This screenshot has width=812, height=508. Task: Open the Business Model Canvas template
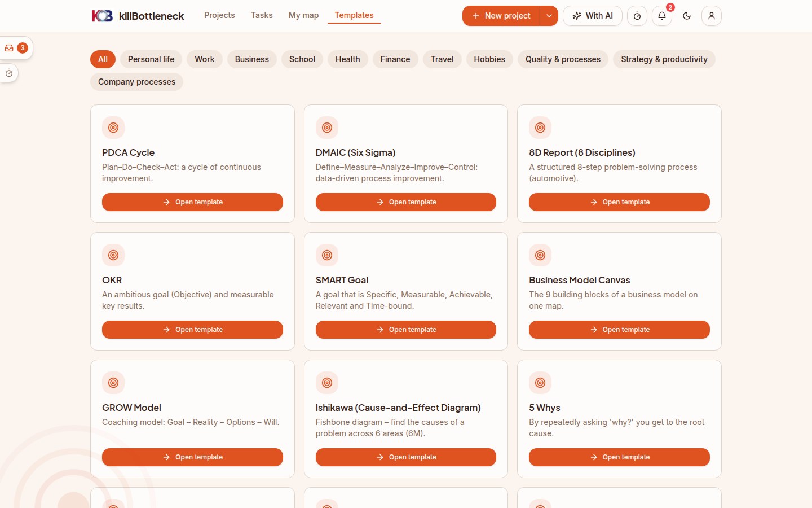click(619, 330)
